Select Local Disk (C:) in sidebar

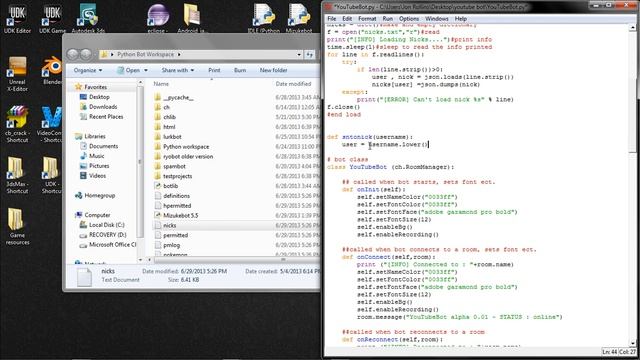click(107, 225)
